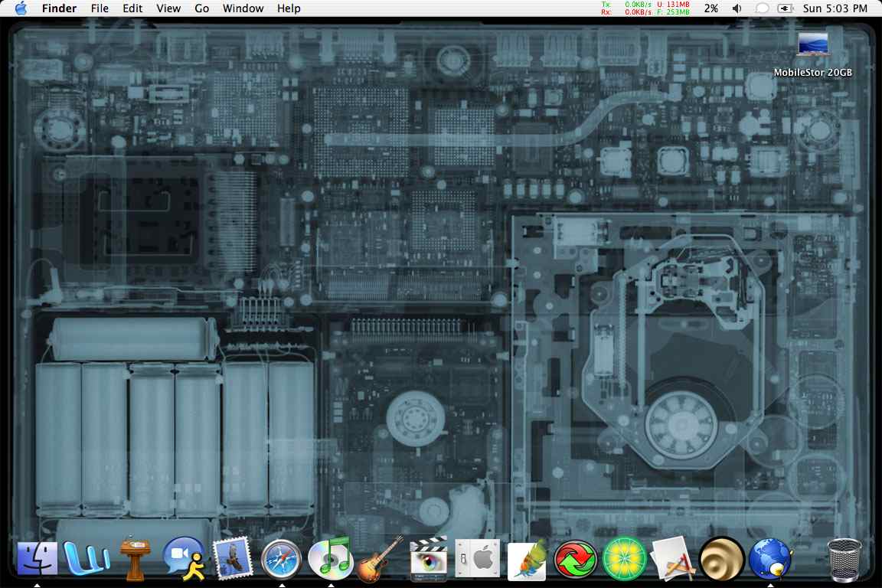Launch LimeWire lime slice icon
The height and width of the screenshot is (588, 882).
click(x=624, y=559)
